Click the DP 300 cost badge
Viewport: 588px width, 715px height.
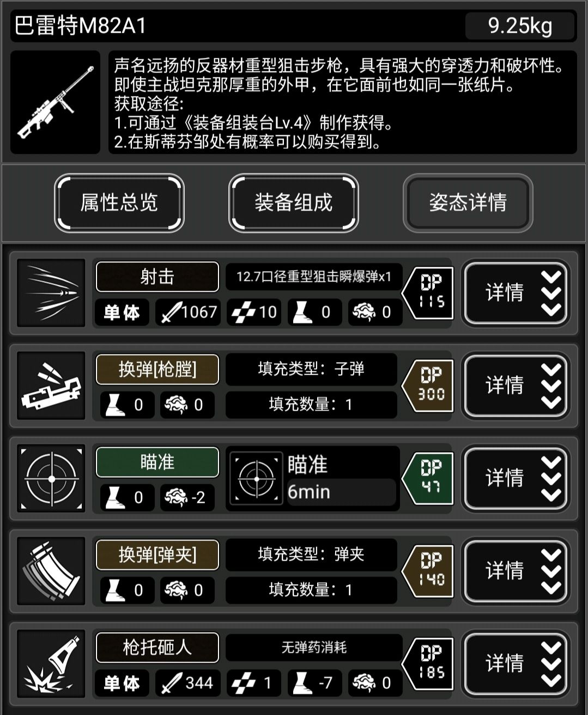428,386
